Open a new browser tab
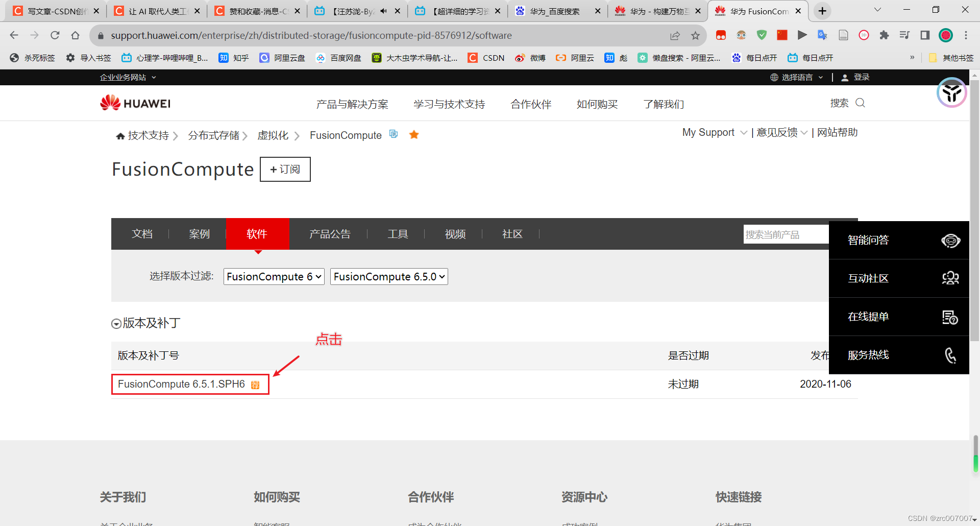 coord(822,11)
